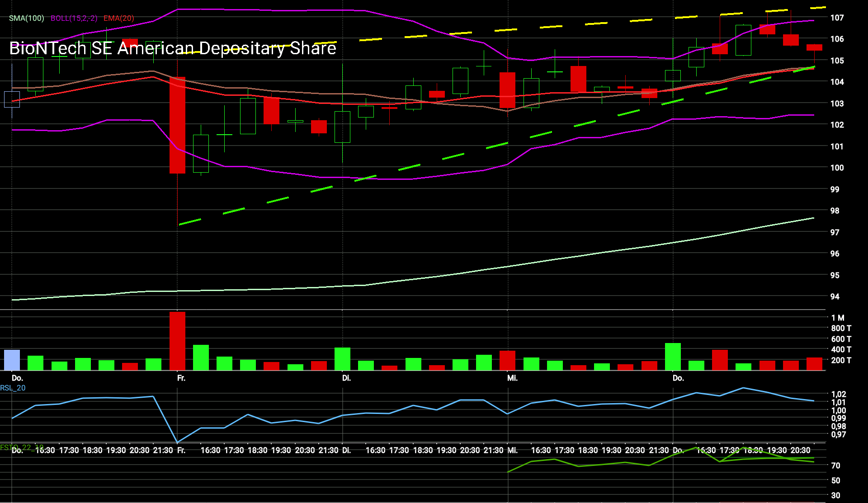The height and width of the screenshot is (503, 868).
Task: Click the 200 T volume axis label
Action: (841, 360)
